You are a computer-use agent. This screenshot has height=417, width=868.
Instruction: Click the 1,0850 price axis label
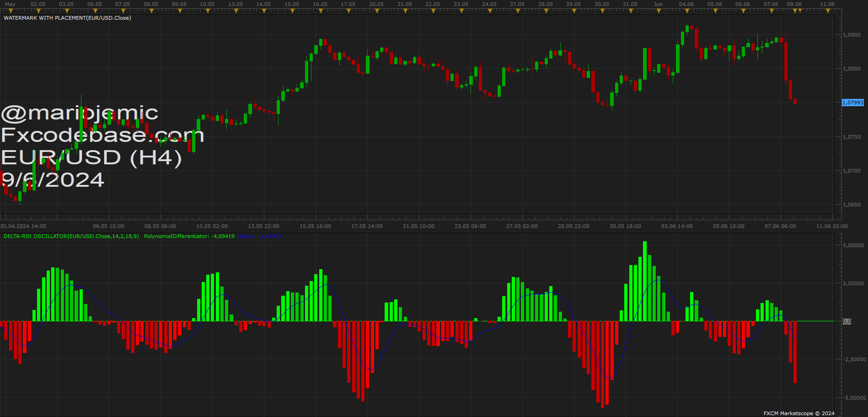pos(852,69)
